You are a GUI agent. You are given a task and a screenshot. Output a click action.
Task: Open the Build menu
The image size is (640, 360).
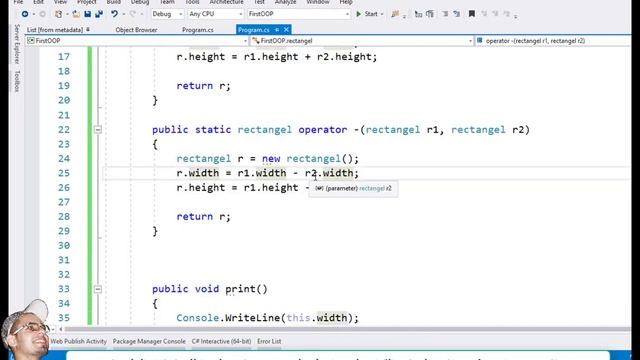(x=113, y=2)
